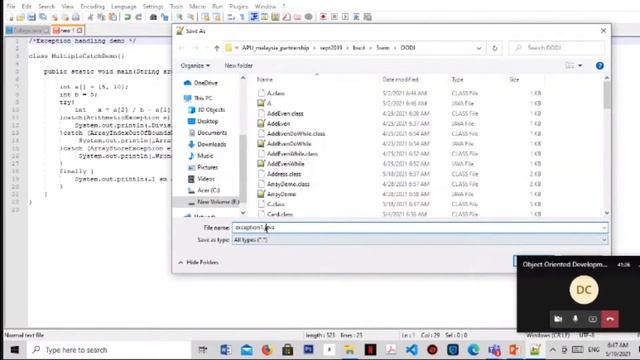Click the macro Playback icon
Viewport: 640px width, 360px height.
click(345, 17)
